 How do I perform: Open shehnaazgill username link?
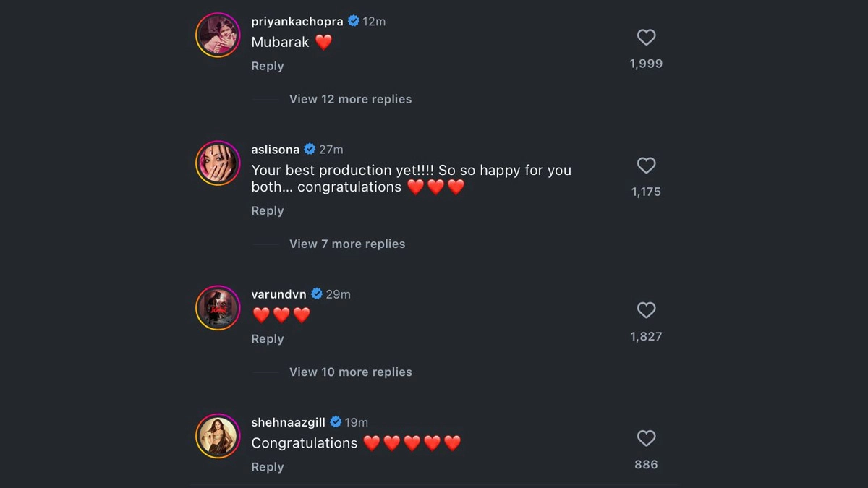tap(288, 422)
